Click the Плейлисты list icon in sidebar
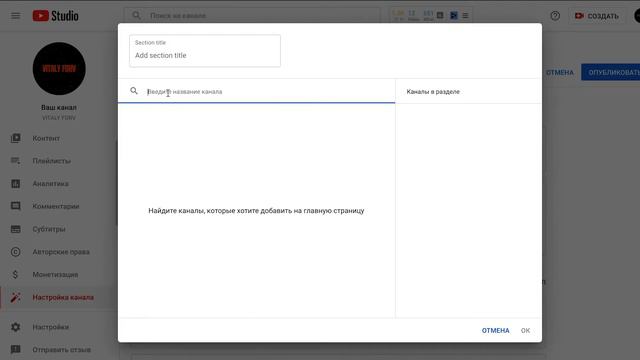The image size is (640, 360). click(16, 161)
